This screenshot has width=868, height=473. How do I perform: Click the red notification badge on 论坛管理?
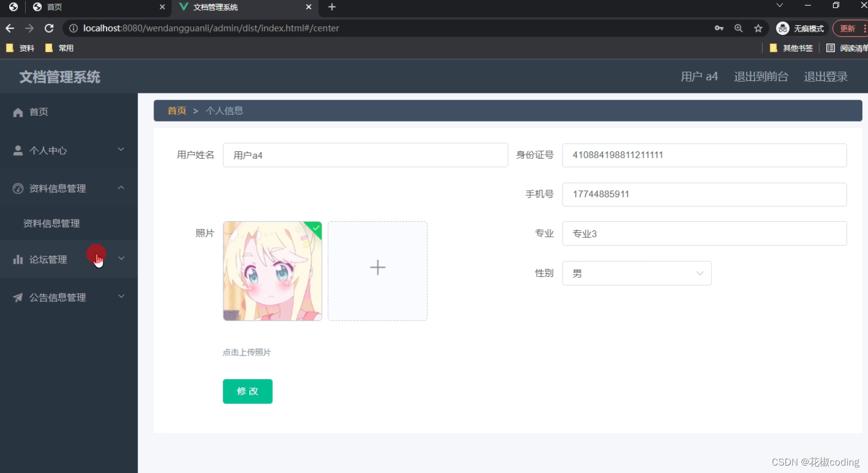pos(96,254)
